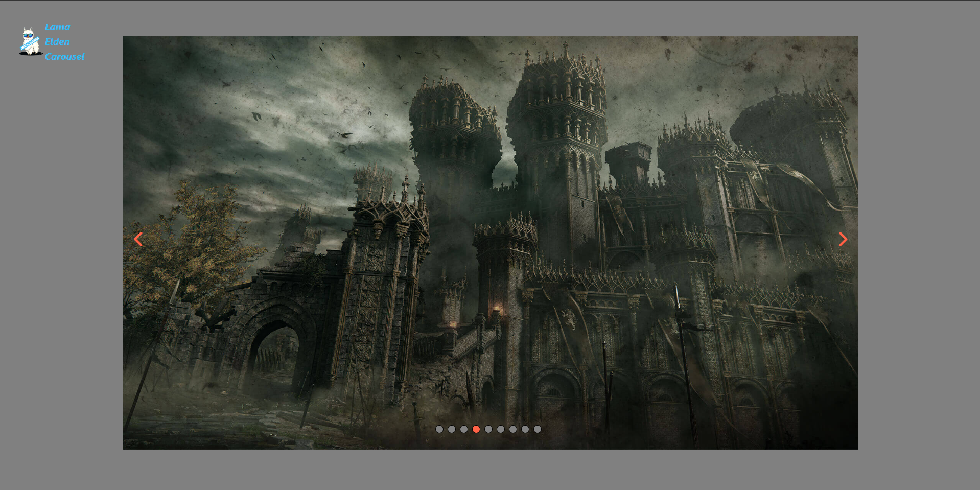This screenshot has width=980, height=490.
Task: Click the Lama Elden Carousel title
Action: (64, 41)
